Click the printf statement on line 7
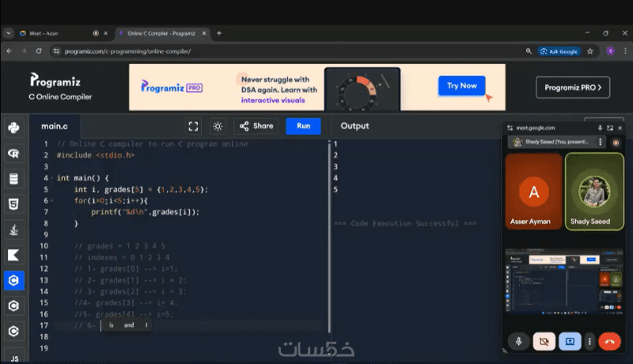 coord(145,212)
